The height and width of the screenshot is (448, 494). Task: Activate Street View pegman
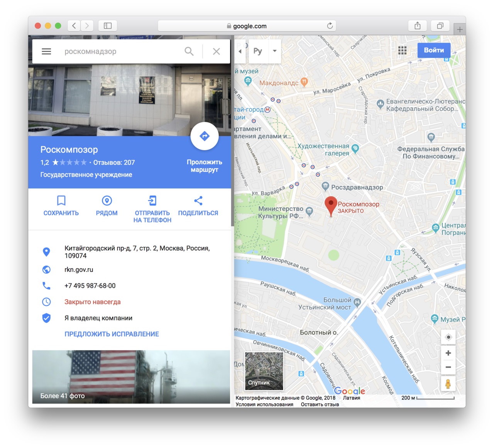tap(448, 384)
